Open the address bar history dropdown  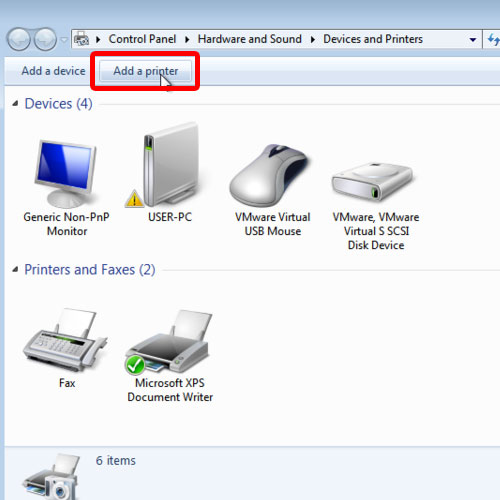click(x=473, y=40)
